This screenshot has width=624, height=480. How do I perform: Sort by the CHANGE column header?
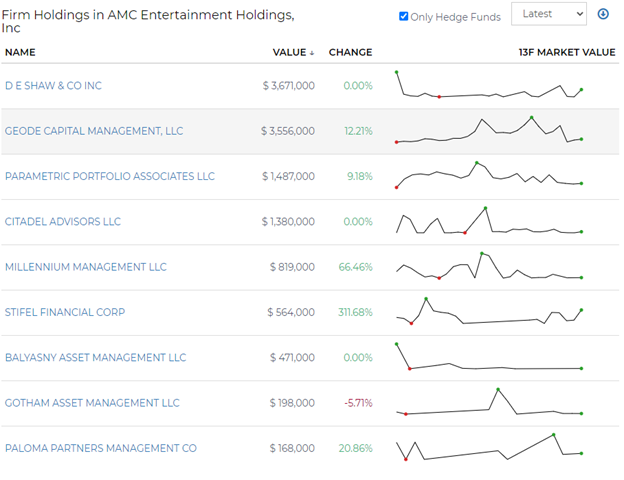(350, 52)
